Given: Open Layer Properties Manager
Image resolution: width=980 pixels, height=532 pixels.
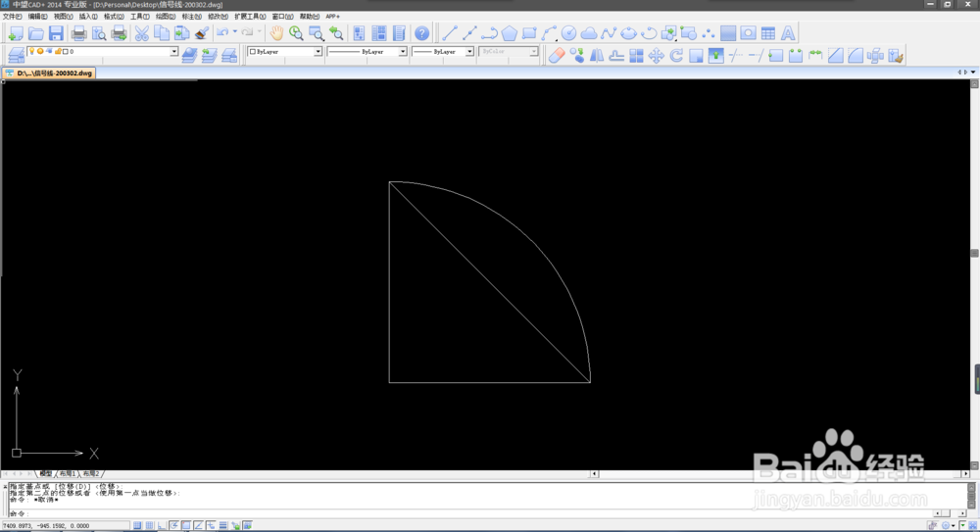Looking at the screenshot, I should 17,56.
